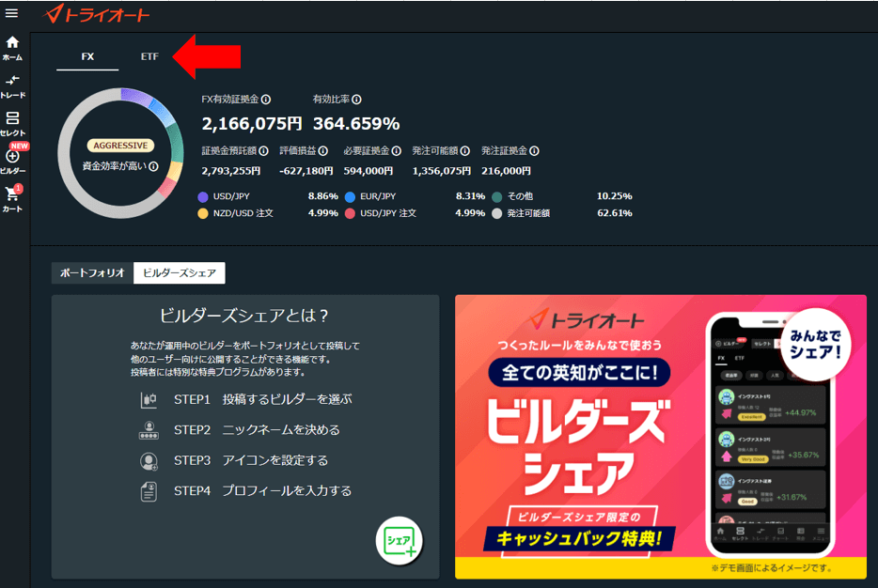
Task: Click info icon next to 評価損益
Action: click(x=323, y=151)
